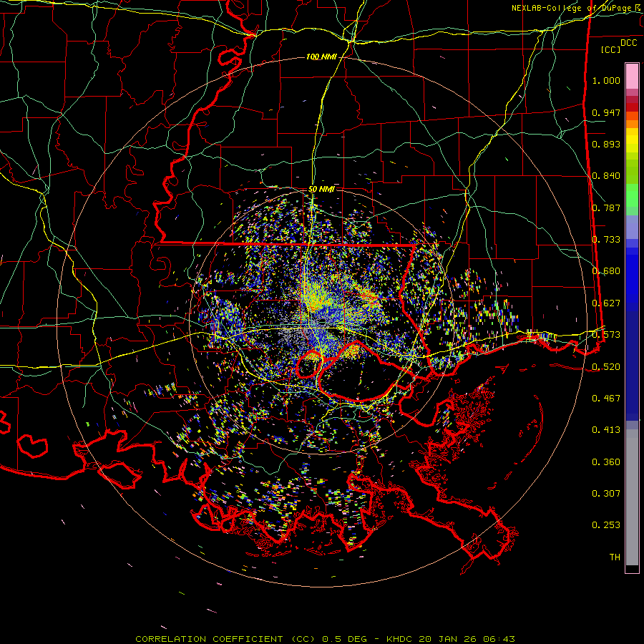This screenshot has width=644, height=644.
Task: Pick the dark red color scale segment
Action: [632, 107]
